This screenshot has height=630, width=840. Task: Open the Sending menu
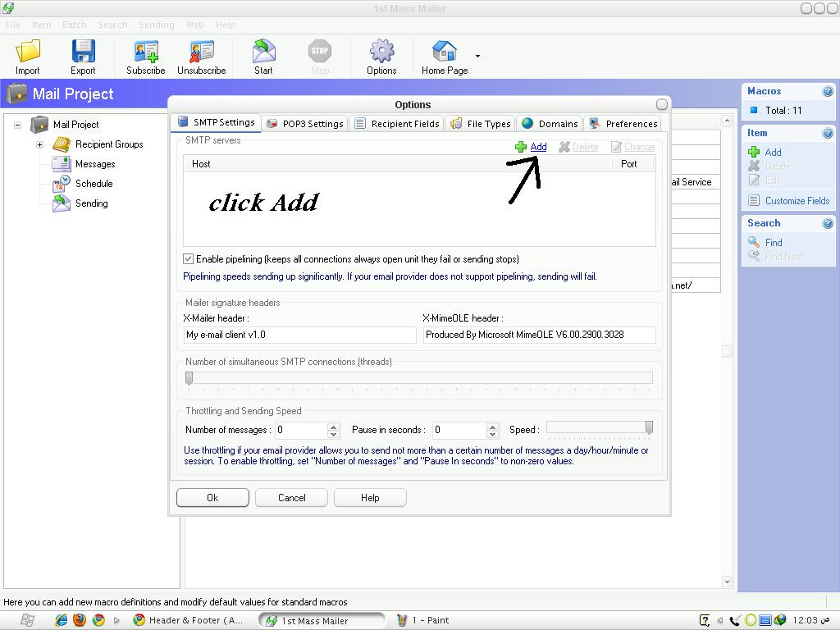(157, 25)
